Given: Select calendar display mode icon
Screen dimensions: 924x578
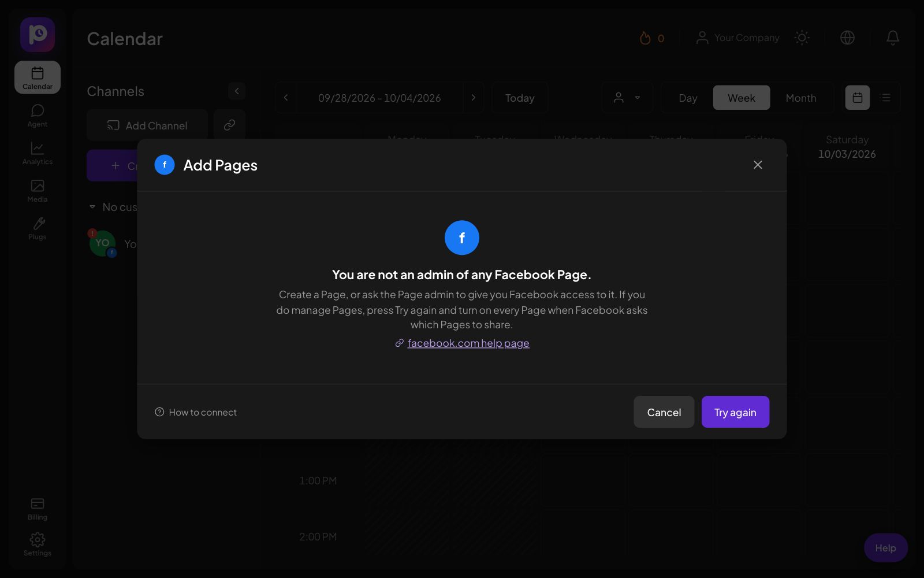Looking at the screenshot, I should tap(858, 98).
